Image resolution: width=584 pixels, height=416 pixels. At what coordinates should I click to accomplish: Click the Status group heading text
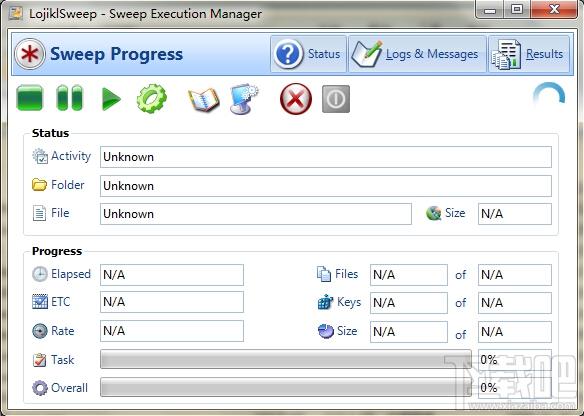51,133
